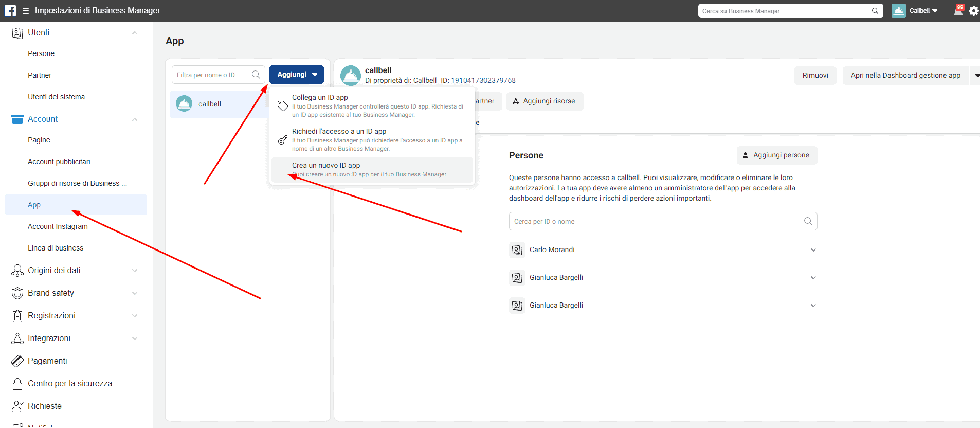The image size is (980, 428).
Task: Open the hamburger menu icon
Action: 26,11
